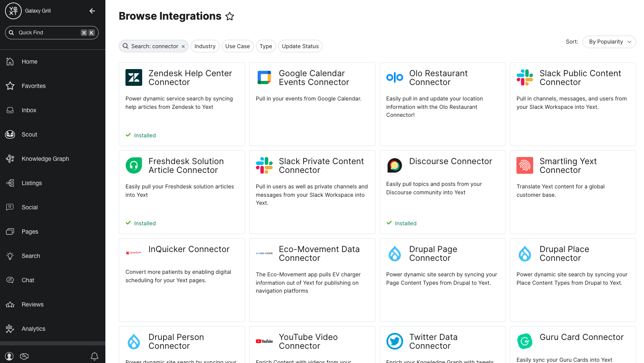Click the Search lightbulb icon in sidebar
The height and width of the screenshot is (363, 644).
click(10, 256)
